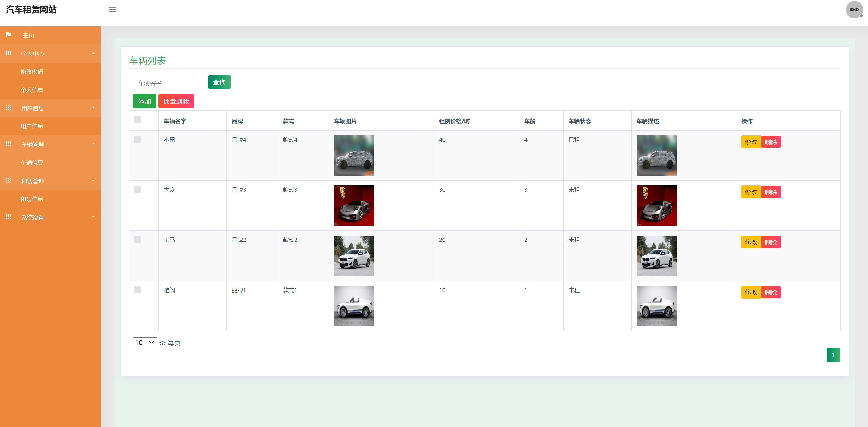Collapse the 用户信息 section arrow
Viewport: 868px width, 427px height.
pyautogui.click(x=93, y=108)
